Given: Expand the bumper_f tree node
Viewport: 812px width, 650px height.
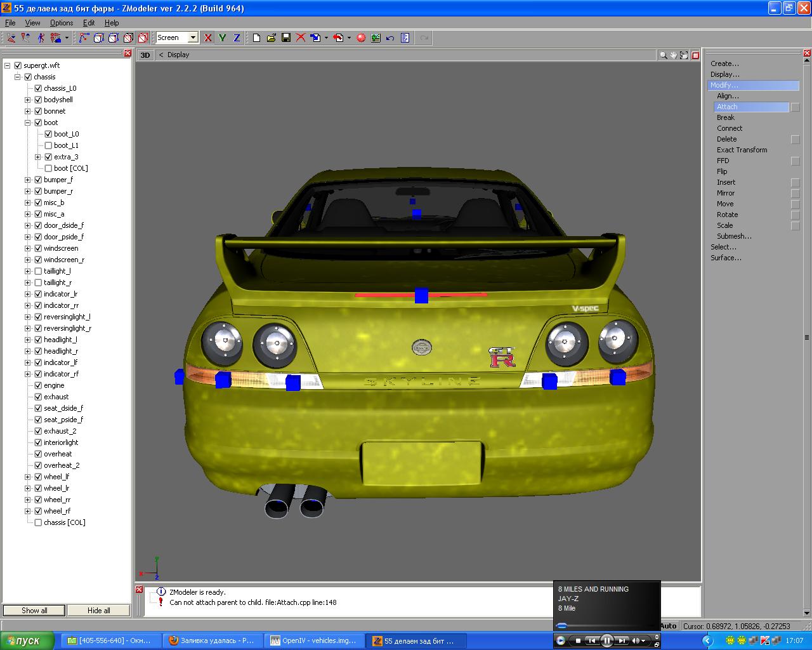Looking at the screenshot, I should click(x=28, y=180).
